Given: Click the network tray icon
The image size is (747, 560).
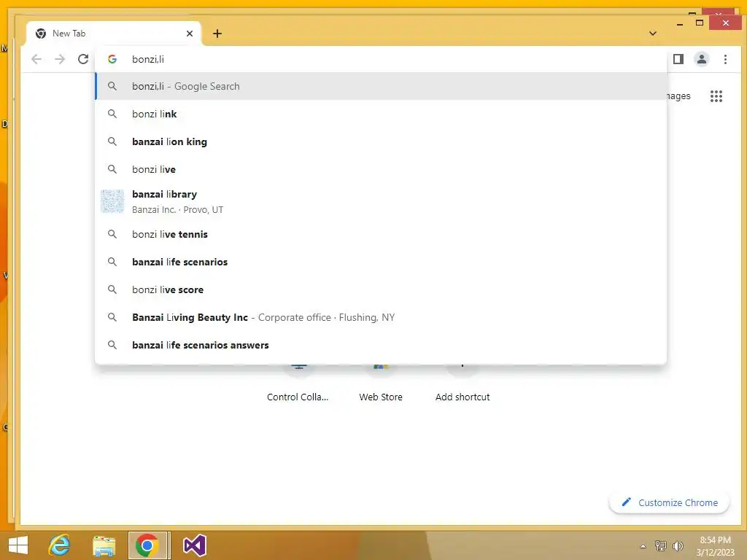Looking at the screenshot, I should [661, 545].
